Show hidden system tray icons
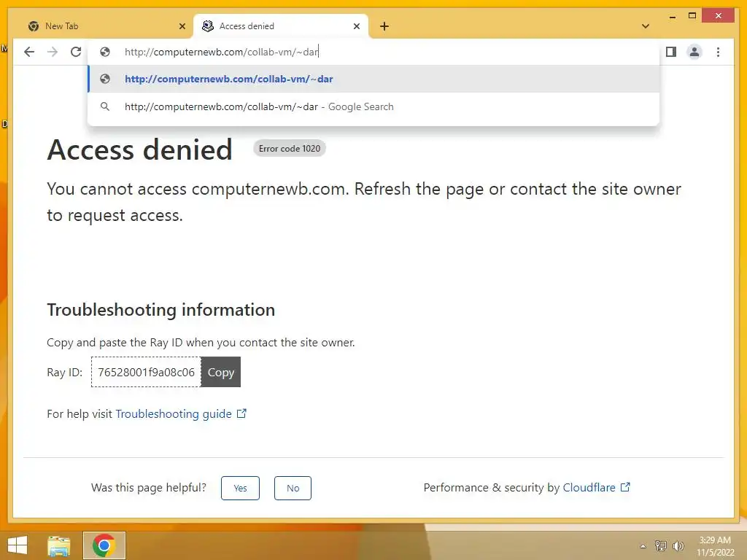Screen dimensions: 747x560 [x=643, y=546]
